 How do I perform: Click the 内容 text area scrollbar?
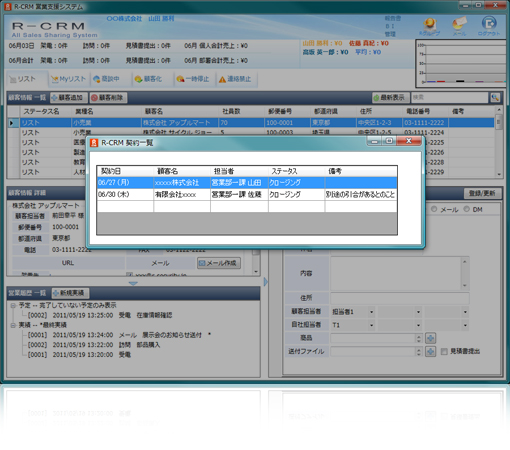click(x=465, y=273)
